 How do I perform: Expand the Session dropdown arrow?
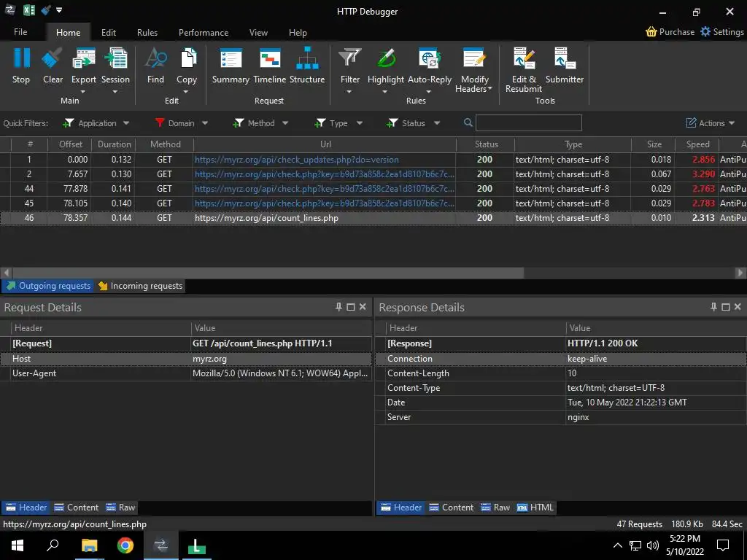coord(115,91)
